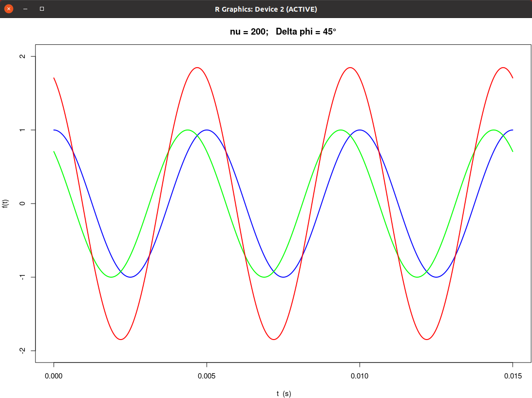Click the x-axis tick label 0.015
Screen dimensions: 532x398
click(513, 376)
